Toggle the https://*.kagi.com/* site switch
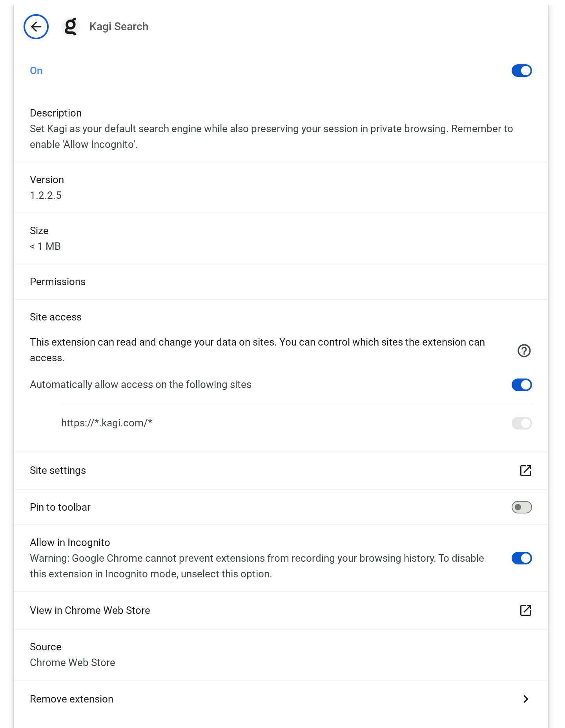This screenshot has width=565, height=728. coord(521,423)
